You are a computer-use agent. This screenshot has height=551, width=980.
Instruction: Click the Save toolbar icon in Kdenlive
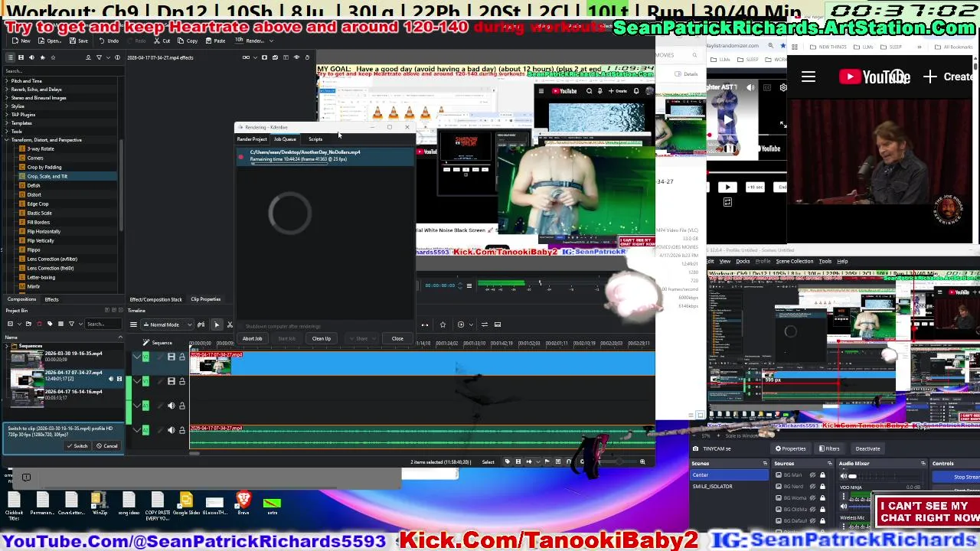pos(77,41)
